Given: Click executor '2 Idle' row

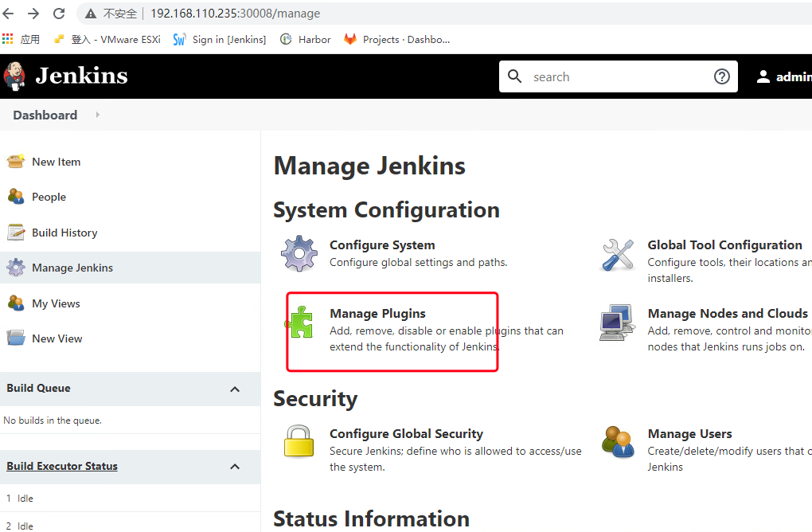Looking at the screenshot, I should coord(130,524).
